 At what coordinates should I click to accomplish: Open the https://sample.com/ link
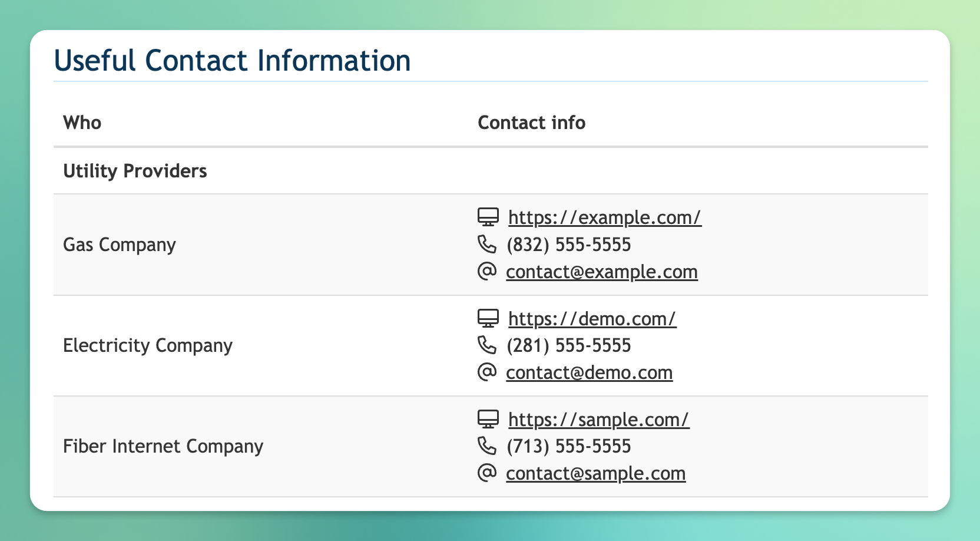coord(598,420)
